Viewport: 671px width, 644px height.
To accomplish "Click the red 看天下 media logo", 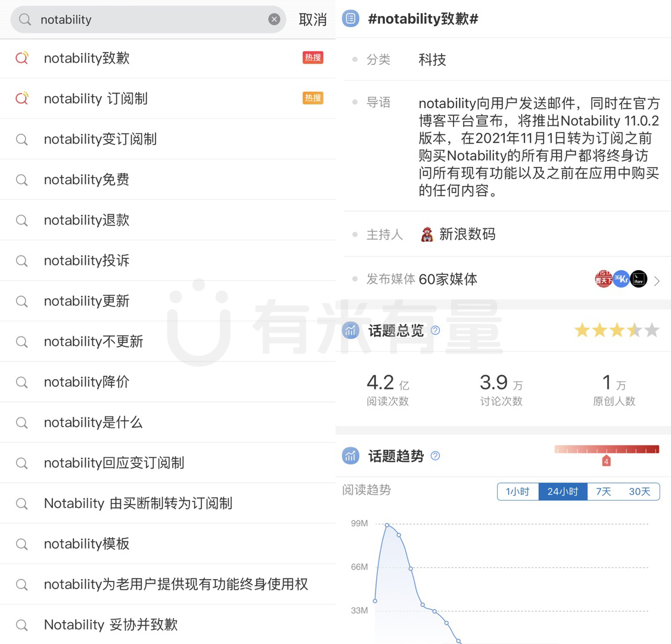I will coord(604,279).
